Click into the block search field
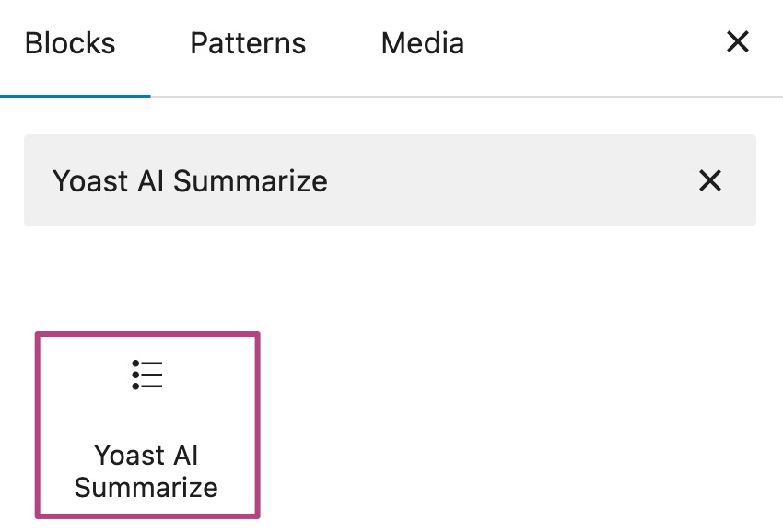Viewport: 783px width, 532px height. pos(368,180)
